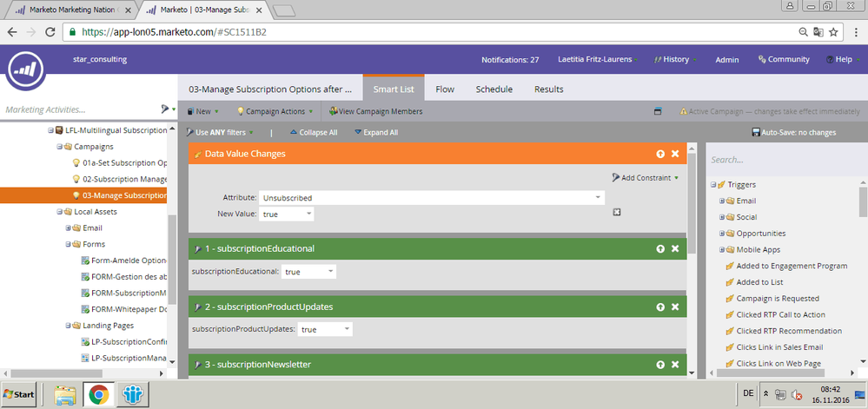Expand the Email triggers folder

pyautogui.click(x=721, y=201)
